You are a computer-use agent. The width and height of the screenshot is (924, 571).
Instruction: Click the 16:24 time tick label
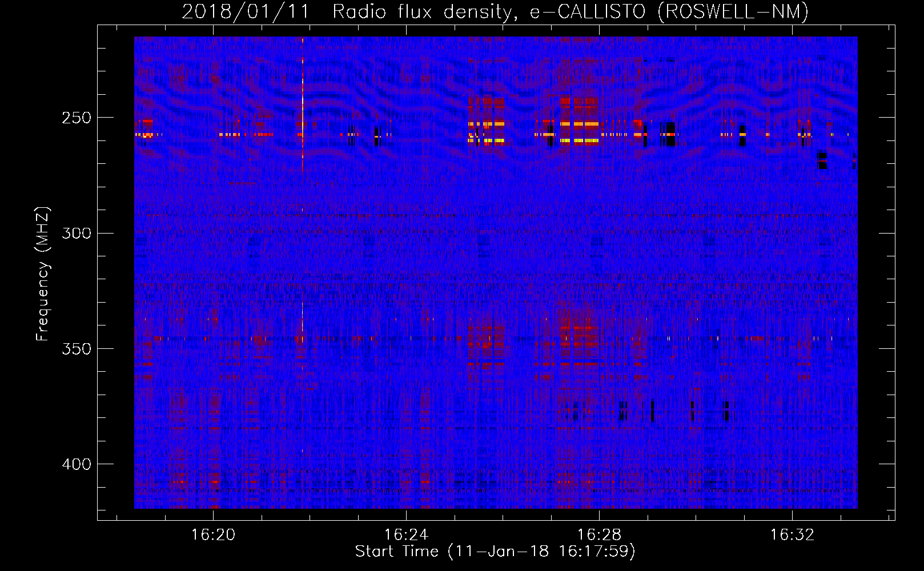(x=406, y=535)
